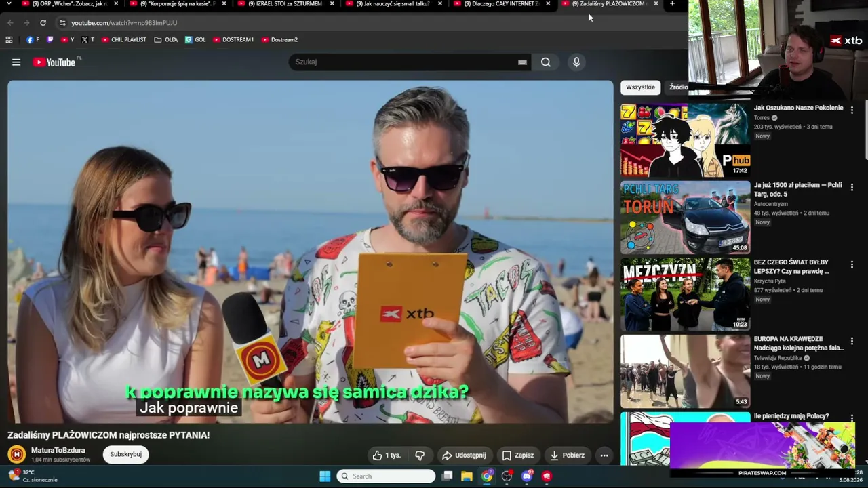Dislike the video with thumbs-down button
Image resolution: width=868 pixels, height=488 pixels.
[x=420, y=455]
